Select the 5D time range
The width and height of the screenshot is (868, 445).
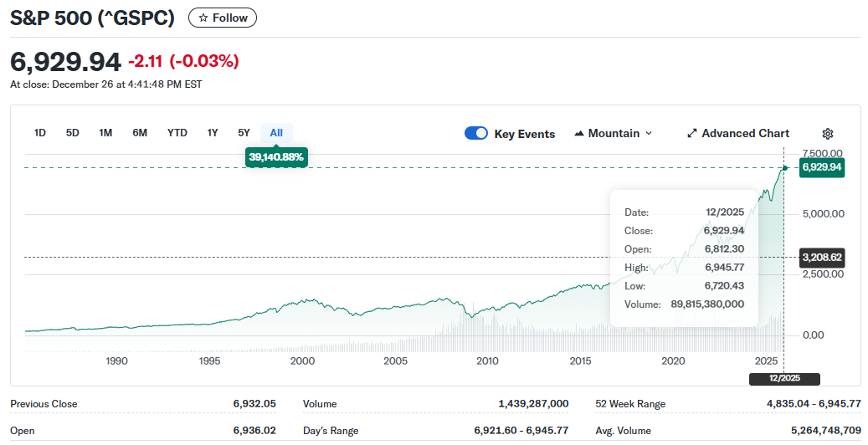tap(73, 133)
